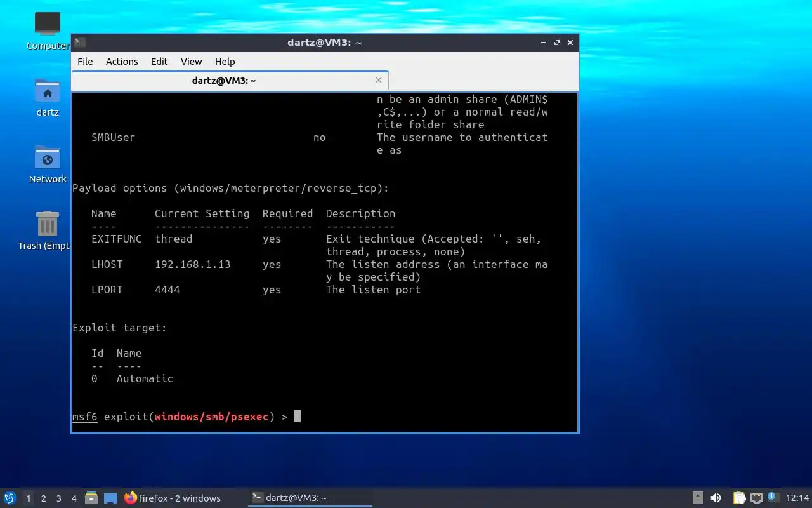
Task: Open the dartz home folder icon
Action: [48, 97]
